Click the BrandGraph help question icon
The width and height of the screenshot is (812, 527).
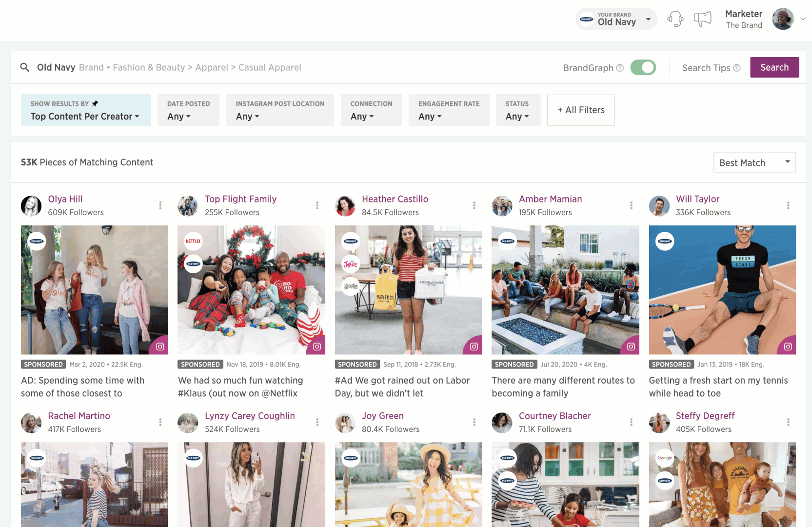click(620, 68)
